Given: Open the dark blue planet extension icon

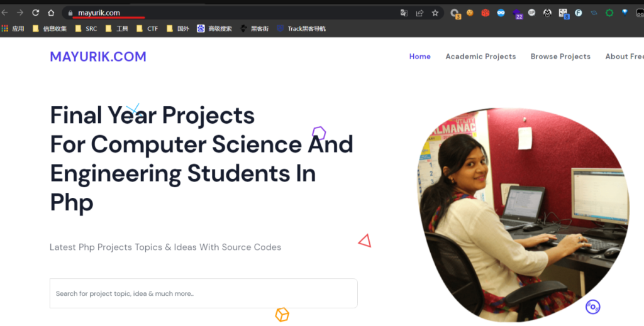Looking at the screenshot, I should coord(594,13).
